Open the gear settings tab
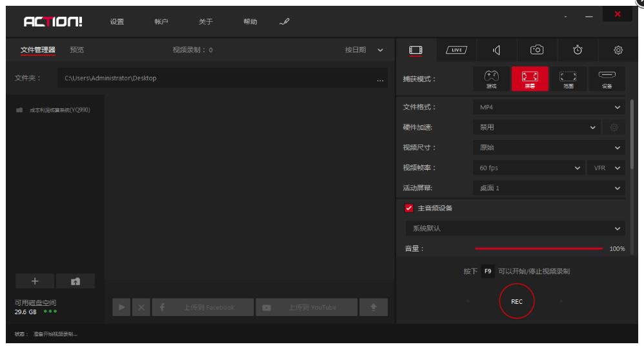 (618, 50)
